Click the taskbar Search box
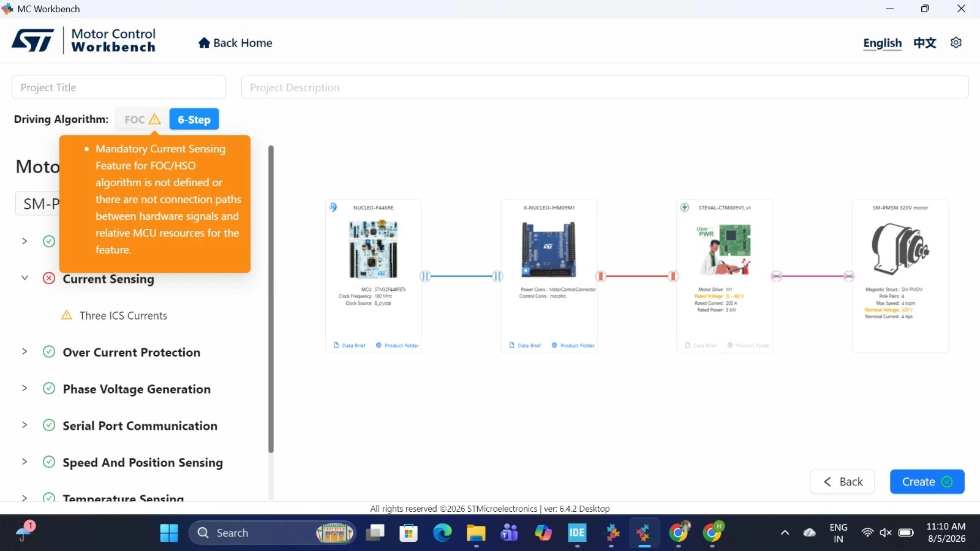The image size is (980, 551). (273, 533)
